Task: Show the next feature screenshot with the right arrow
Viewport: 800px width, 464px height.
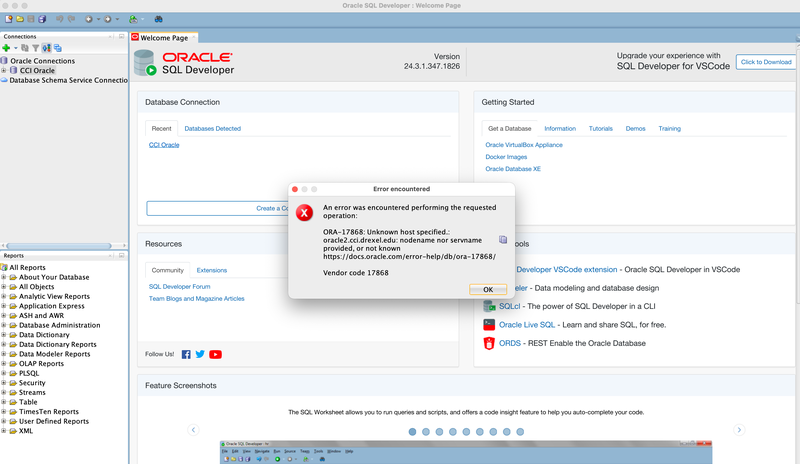Action: tap(739, 430)
